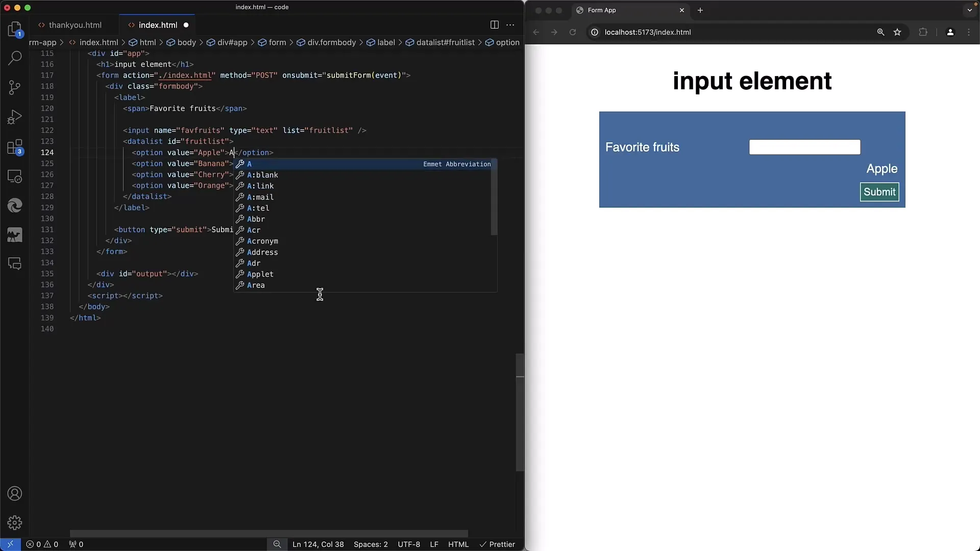The width and height of the screenshot is (980, 551).
Task: Open the chat panel icon in activity bar
Action: click(15, 264)
